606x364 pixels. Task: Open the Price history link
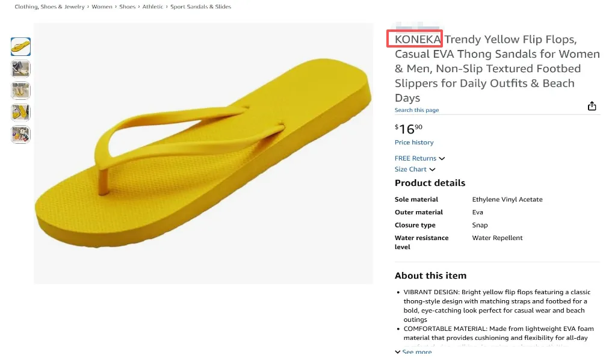click(x=414, y=143)
